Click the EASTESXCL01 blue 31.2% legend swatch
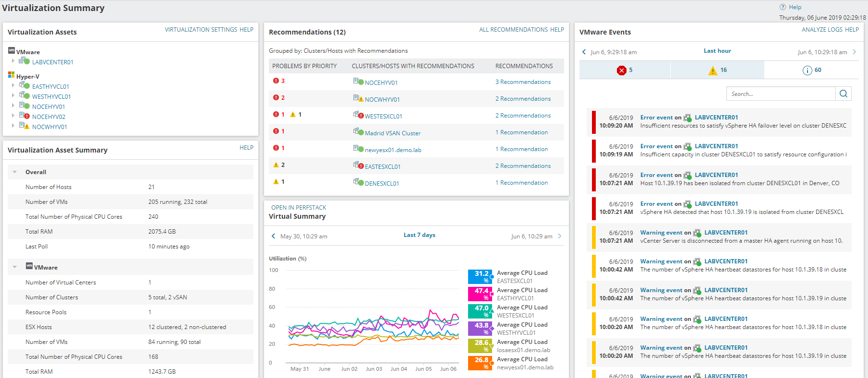The height and width of the screenshot is (378, 868). (x=480, y=277)
